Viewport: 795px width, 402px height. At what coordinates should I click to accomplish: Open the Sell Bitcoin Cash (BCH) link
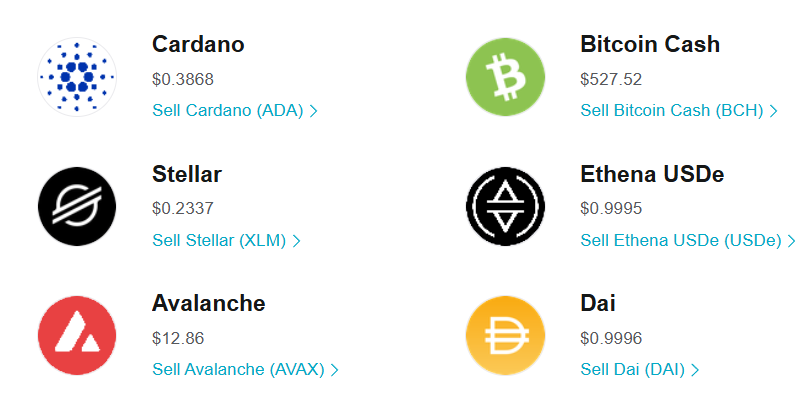click(x=672, y=111)
